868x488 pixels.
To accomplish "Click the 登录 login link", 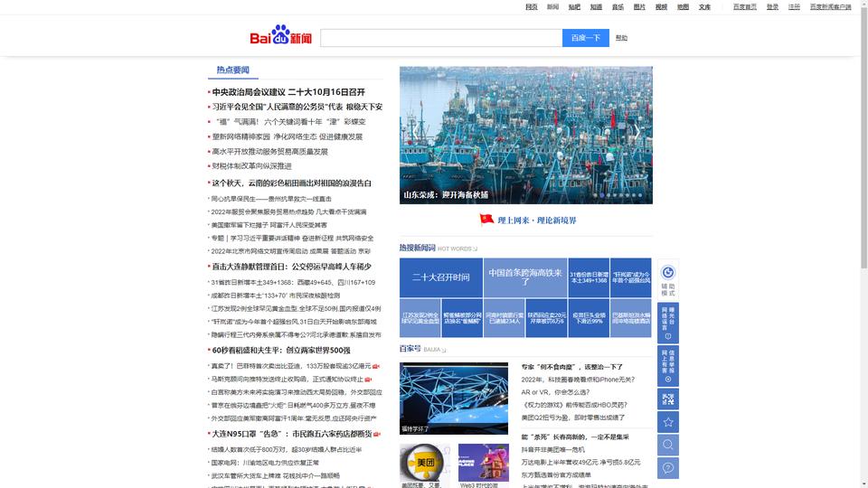I will point(772,7).
